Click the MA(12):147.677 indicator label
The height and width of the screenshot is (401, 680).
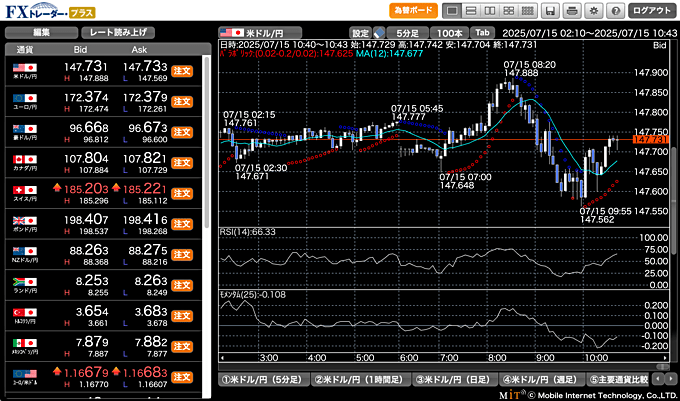(x=389, y=54)
